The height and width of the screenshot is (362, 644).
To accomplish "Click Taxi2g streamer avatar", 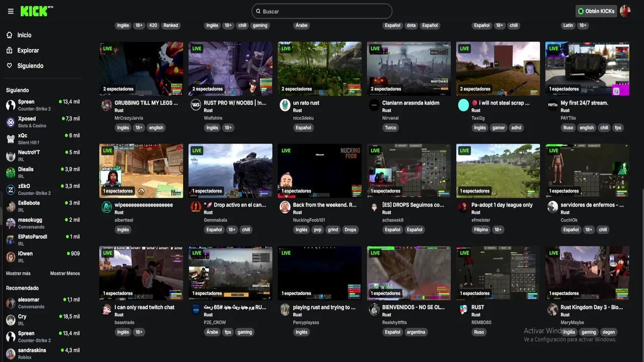I will tap(463, 105).
